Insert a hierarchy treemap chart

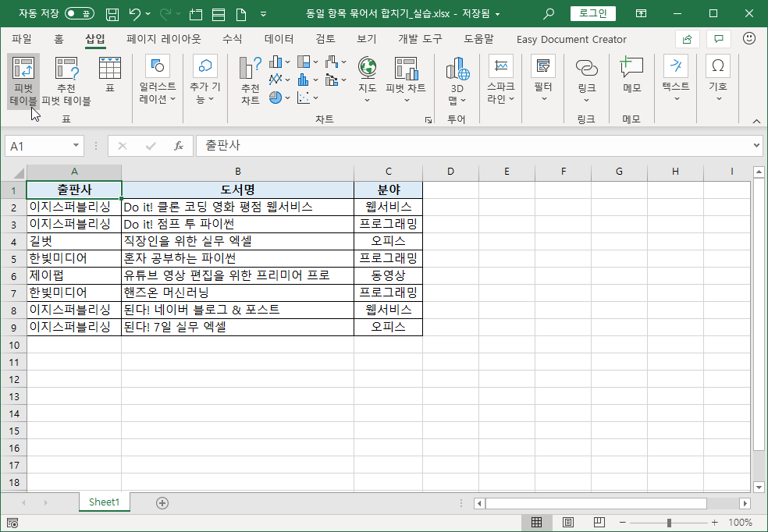click(x=308, y=62)
